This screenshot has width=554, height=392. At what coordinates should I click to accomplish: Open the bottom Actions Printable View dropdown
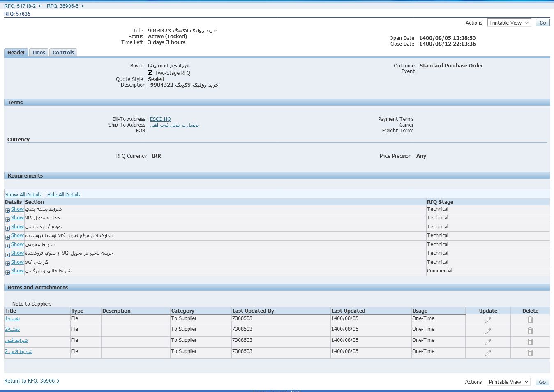coord(508,382)
